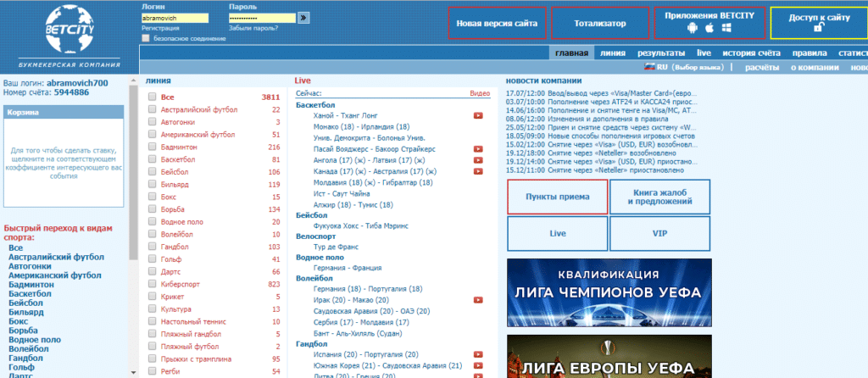Click the sidebar scroll down arrow
Viewport: 868px width, 378px height.
click(x=133, y=372)
